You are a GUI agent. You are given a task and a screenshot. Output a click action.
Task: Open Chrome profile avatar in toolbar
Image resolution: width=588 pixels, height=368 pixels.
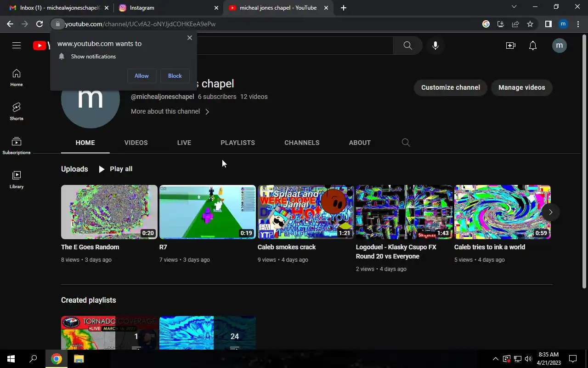[563, 24]
